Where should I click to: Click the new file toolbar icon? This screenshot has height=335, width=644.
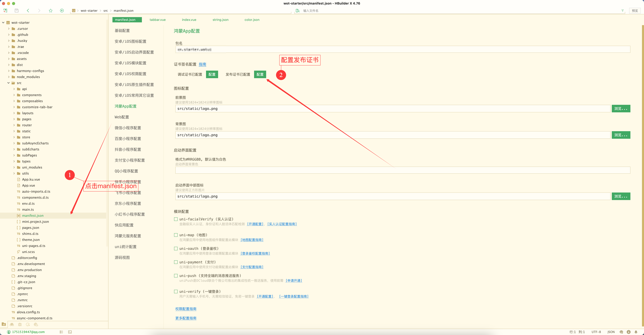click(x=5, y=10)
